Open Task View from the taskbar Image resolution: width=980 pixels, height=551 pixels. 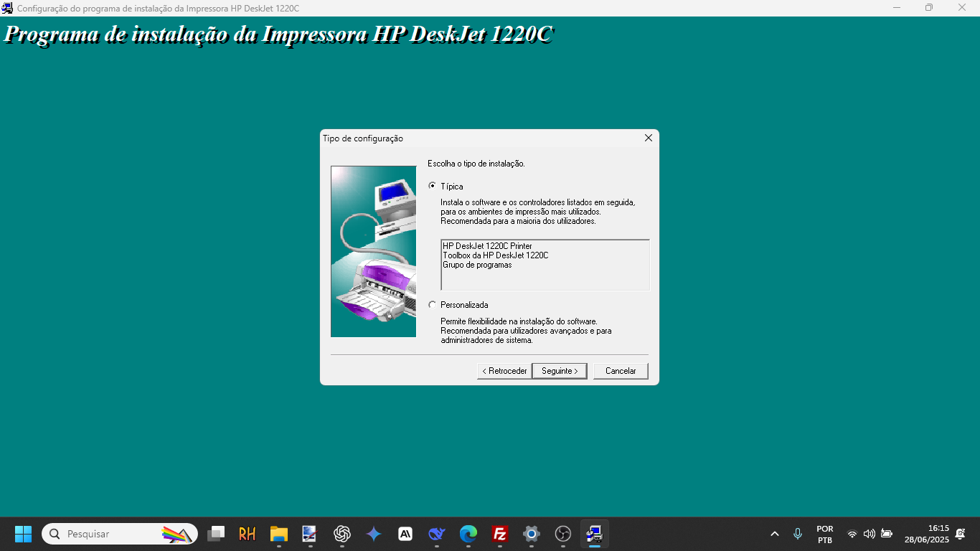coord(216,534)
